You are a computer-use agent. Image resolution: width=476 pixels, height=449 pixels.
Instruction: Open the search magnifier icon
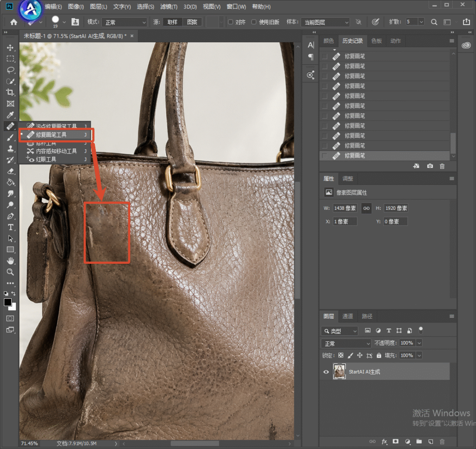point(434,22)
